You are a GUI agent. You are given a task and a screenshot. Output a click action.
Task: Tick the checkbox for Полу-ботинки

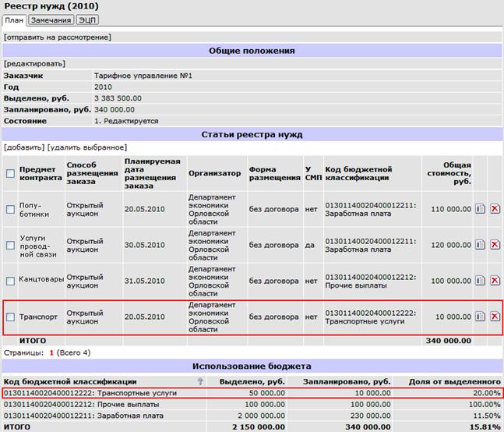pos(10,210)
